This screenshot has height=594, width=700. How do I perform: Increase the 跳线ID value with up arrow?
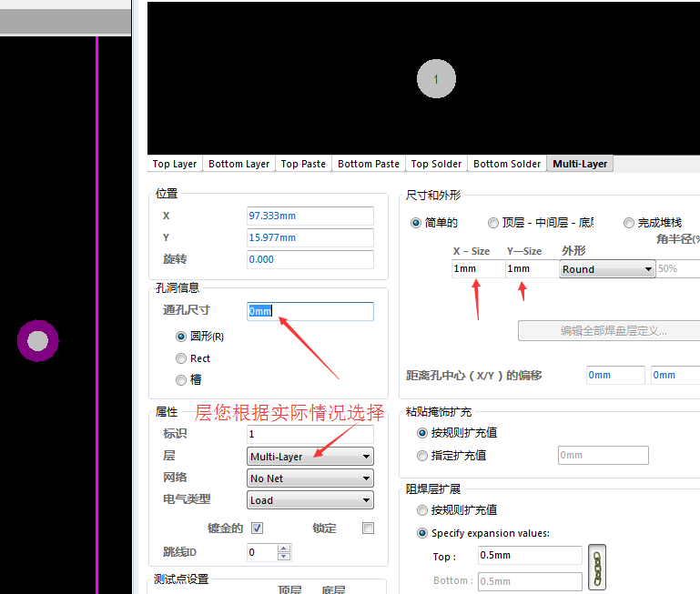point(284,549)
